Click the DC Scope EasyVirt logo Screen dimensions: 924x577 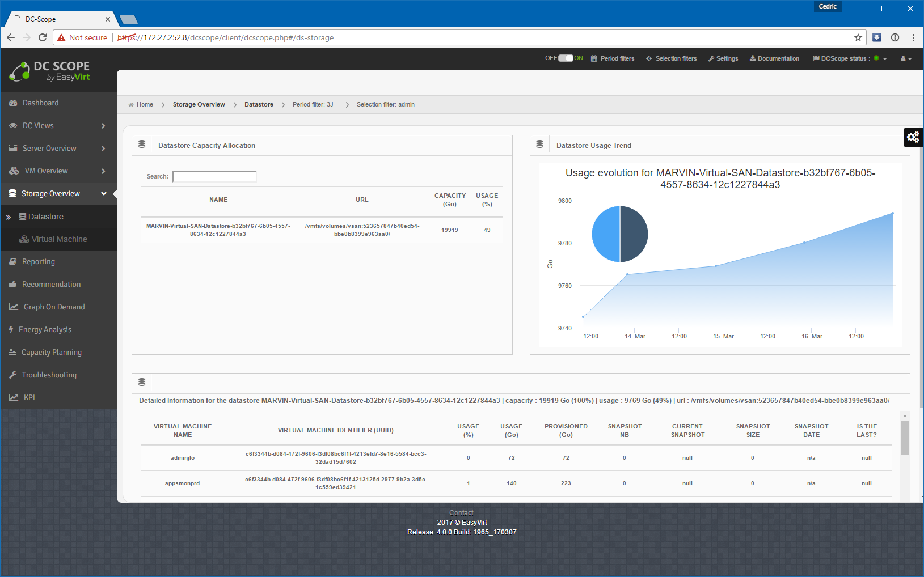pos(50,71)
